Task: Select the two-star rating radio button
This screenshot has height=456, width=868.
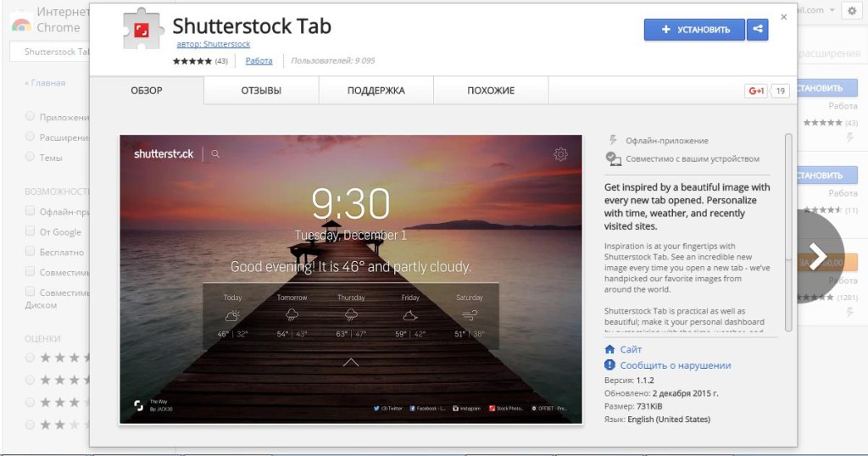Action: 30,425
